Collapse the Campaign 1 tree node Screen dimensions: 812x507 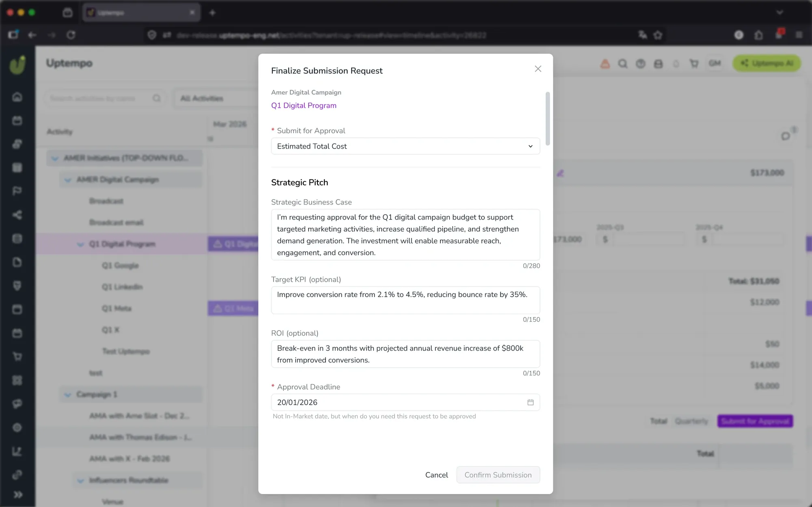click(x=68, y=395)
